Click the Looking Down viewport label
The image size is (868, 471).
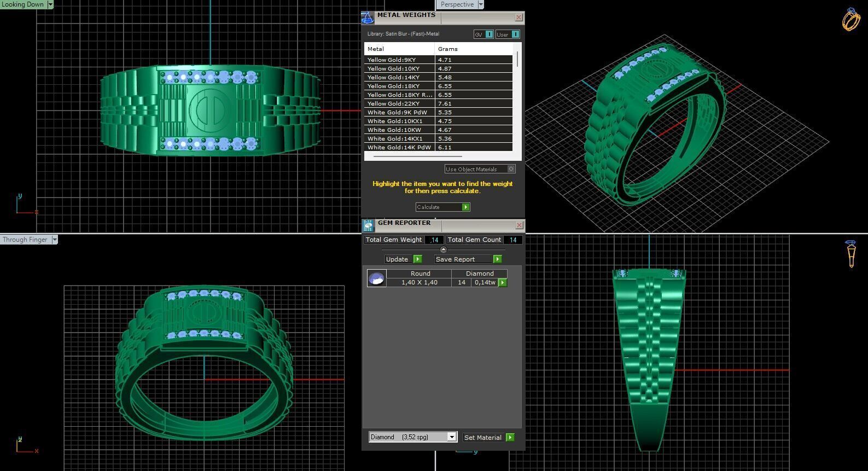(x=23, y=4)
